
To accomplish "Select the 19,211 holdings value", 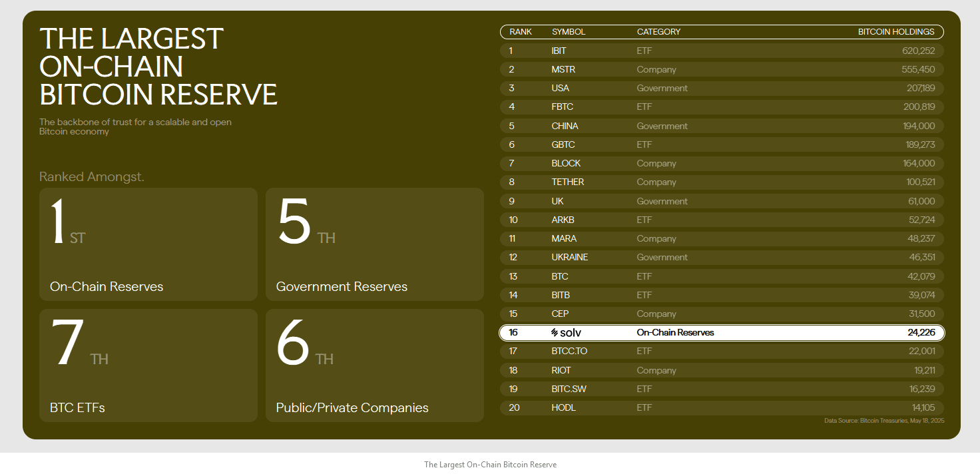I will pyautogui.click(x=925, y=370).
